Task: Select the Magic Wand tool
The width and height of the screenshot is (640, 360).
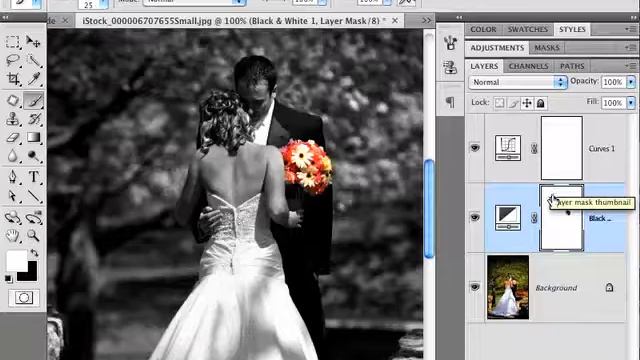Action: (x=33, y=60)
